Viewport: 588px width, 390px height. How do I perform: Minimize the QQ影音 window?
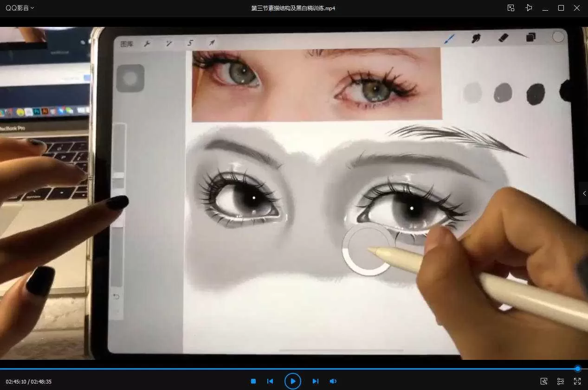pos(545,8)
